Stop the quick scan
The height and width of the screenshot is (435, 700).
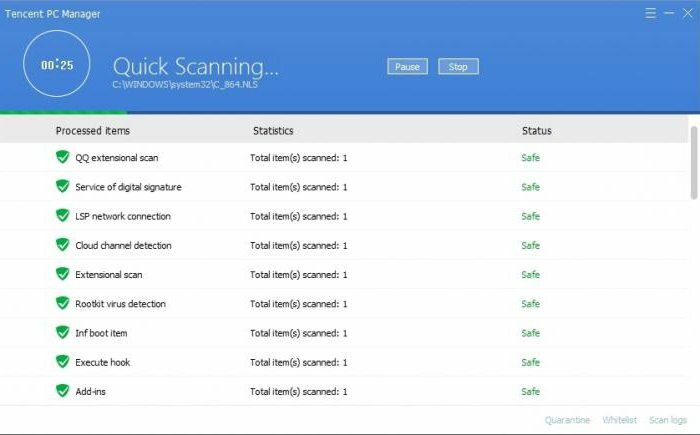[458, 67]
